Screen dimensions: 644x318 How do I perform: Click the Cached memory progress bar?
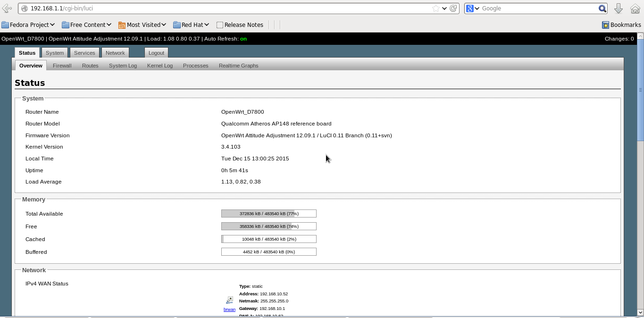coord(269,239)
